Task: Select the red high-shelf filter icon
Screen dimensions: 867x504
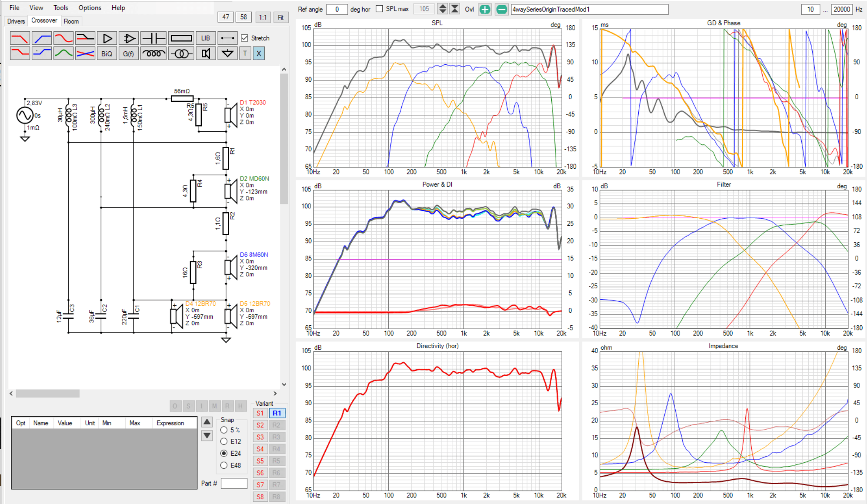Action: pos(20,53)
